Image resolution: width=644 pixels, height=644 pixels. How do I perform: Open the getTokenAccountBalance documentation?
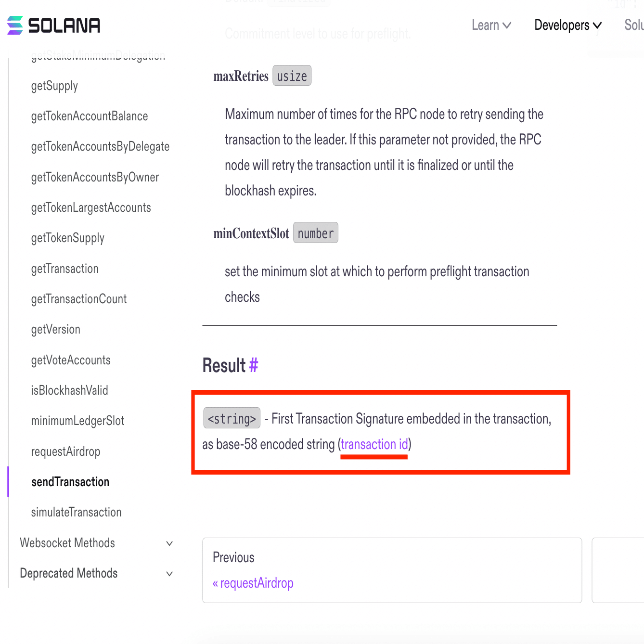tap(90, 116)
